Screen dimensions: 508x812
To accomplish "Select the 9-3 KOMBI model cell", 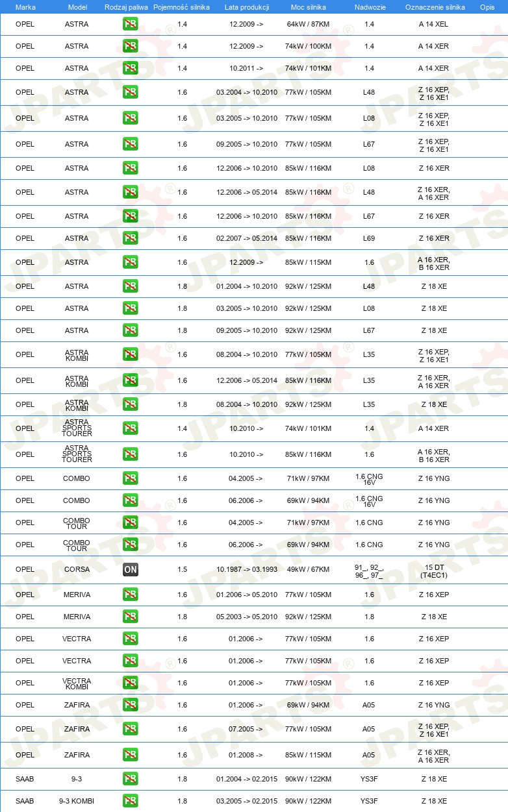I will (x=77, y=801).
